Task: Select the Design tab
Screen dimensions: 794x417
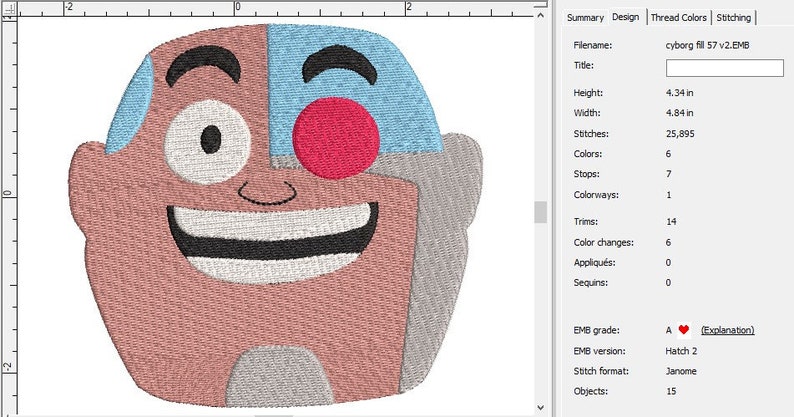Action: (x=626, y=17)
